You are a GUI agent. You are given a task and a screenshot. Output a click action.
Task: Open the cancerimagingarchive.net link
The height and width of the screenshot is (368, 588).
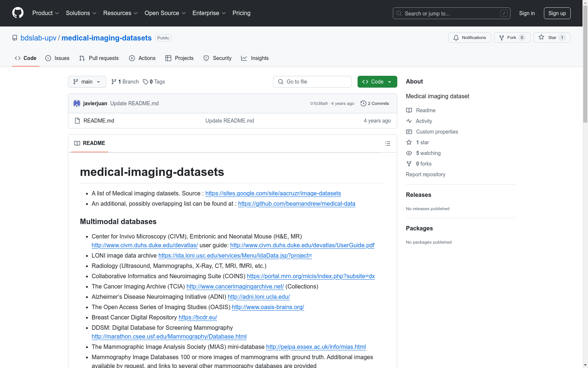pos(235,286)
